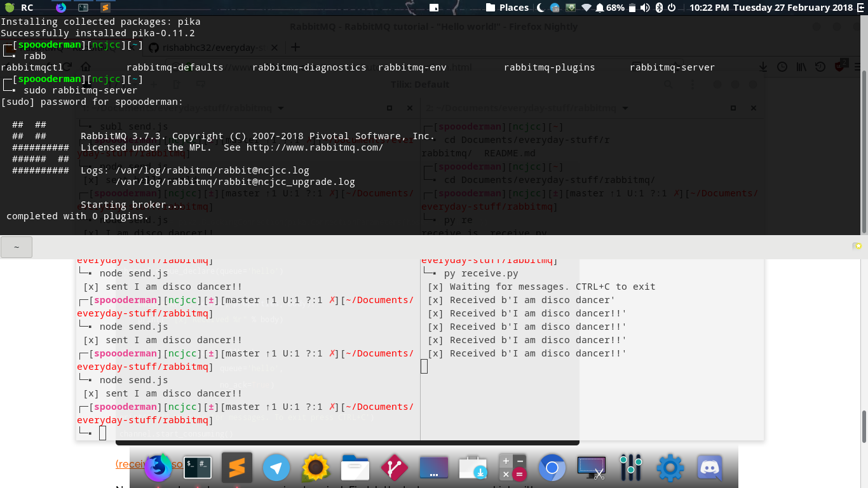This screenshot has width=868, height=488.
Task: Click the purple desktop icon in dock
Action: [434, 469]
